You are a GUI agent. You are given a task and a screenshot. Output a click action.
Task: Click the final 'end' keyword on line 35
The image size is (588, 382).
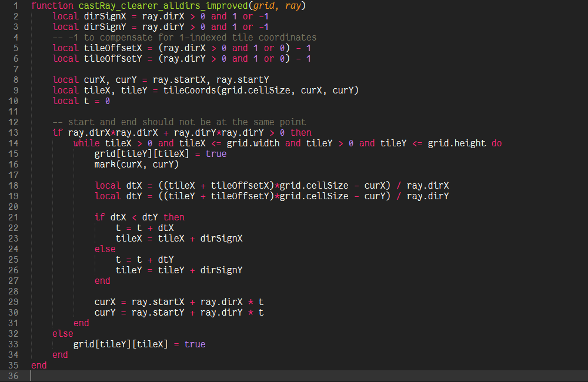[39, 365]
